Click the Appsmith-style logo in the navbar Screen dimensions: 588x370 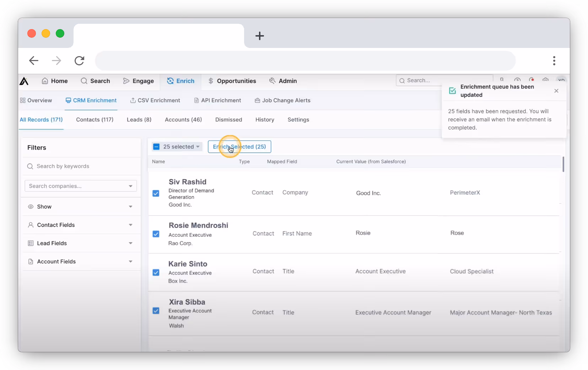[x=23, y=81]
